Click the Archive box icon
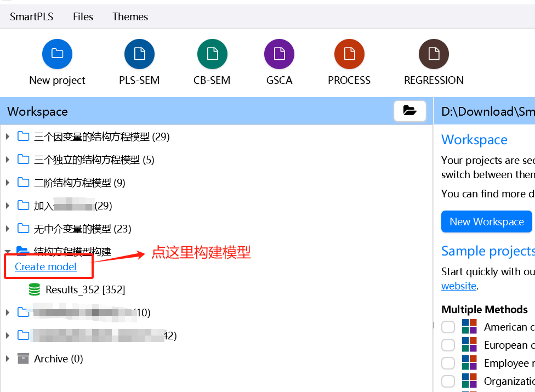This screenshot has height=392, width=535. pos(23,359)
